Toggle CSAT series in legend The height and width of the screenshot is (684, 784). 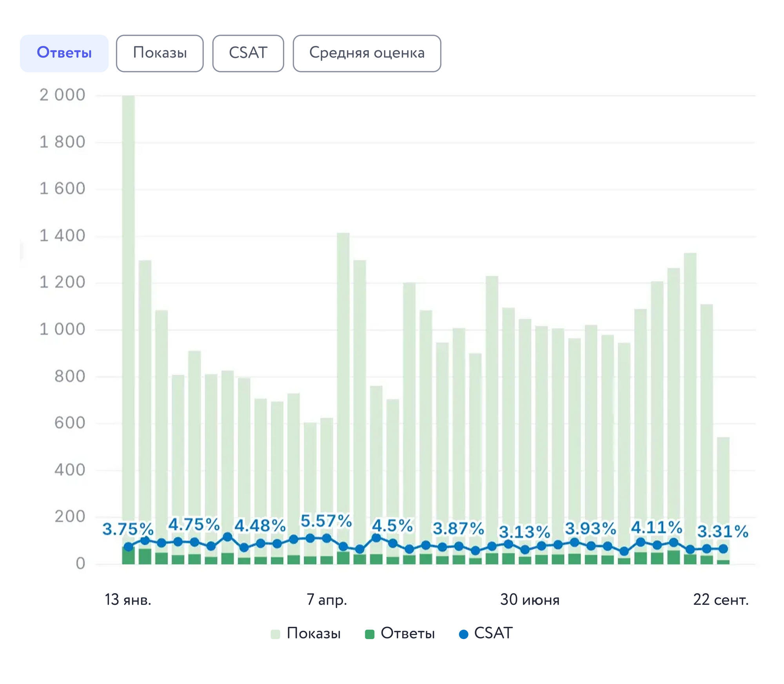tap(493, 633)
